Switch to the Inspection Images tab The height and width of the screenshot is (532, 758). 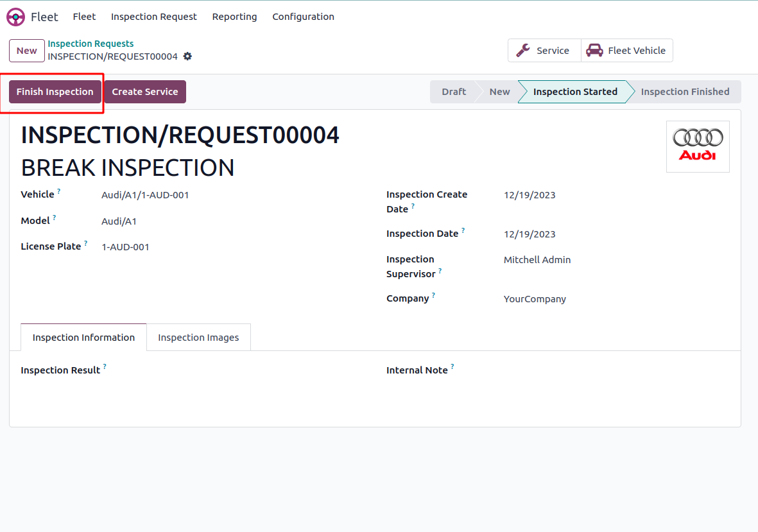pyautogui.click(x=198, y=338)
